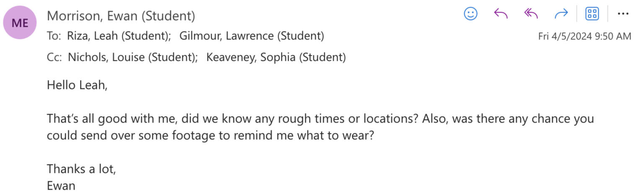The width and height of the screenshot is (644, 196).
Task: Open the emoji reaction picker
Action: [471, 14]
